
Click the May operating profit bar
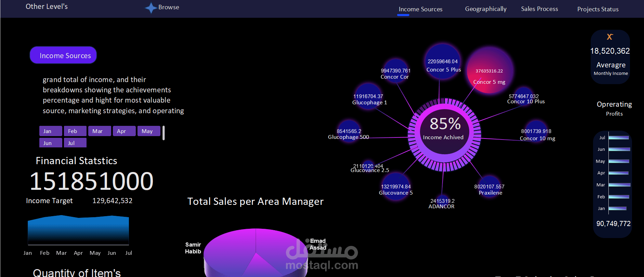[619, 161]
